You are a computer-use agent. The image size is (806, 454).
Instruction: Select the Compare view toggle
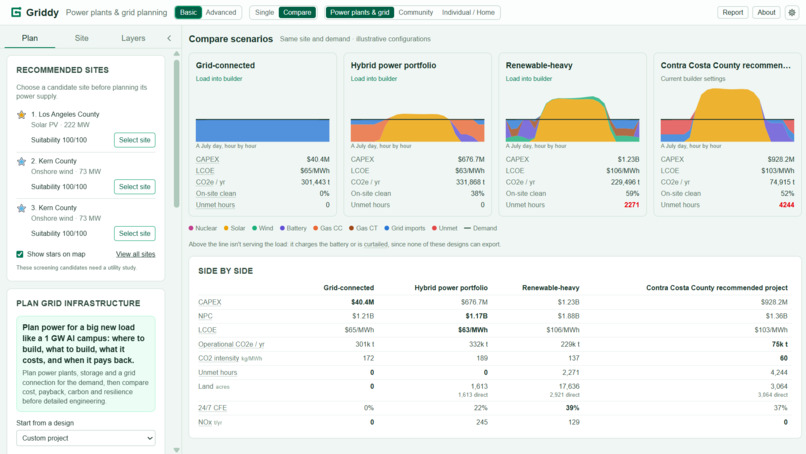(x=297, y=12)
